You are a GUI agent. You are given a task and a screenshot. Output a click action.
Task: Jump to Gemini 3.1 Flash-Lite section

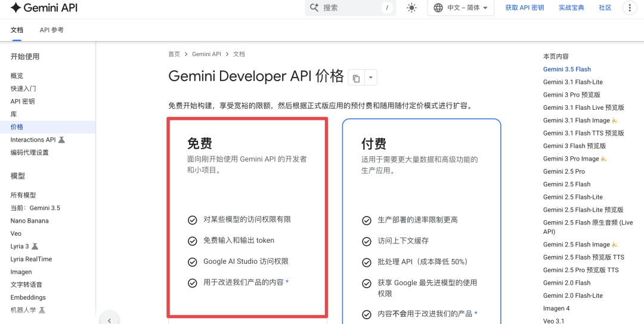pos(573,82)
